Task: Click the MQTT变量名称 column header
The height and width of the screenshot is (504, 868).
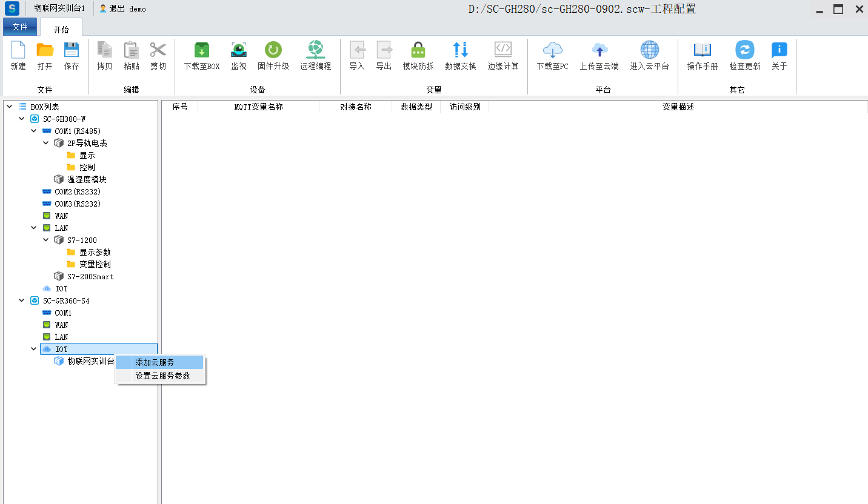Action: 258,107
